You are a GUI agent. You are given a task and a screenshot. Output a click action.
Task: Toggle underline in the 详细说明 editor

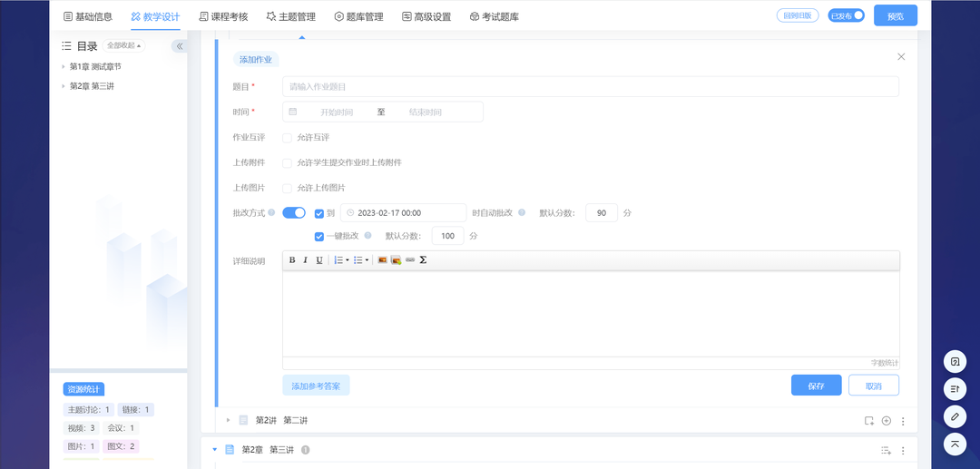pos(319,259)
